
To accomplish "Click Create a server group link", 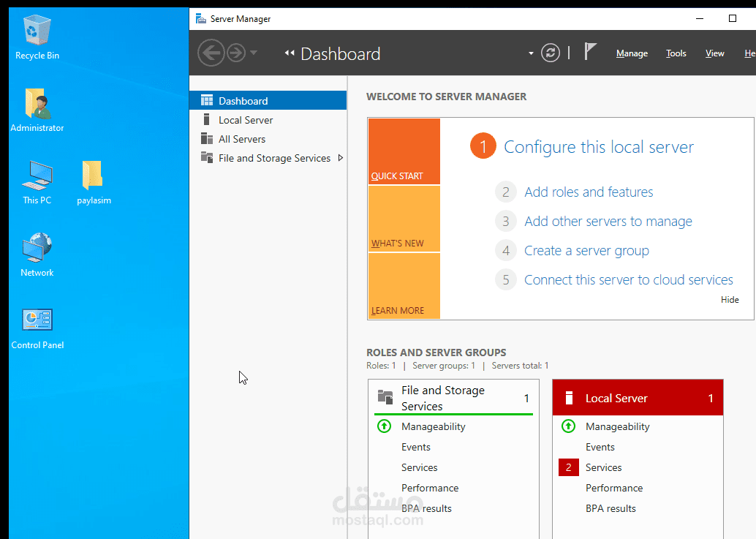I will [586, 251].
